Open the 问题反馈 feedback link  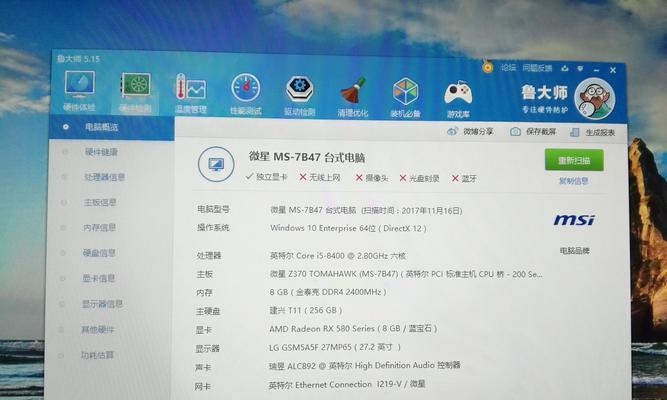click(537, 68)
